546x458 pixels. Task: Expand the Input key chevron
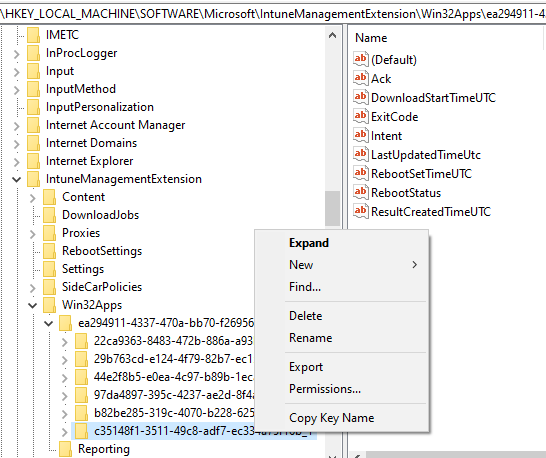[17, 72]
